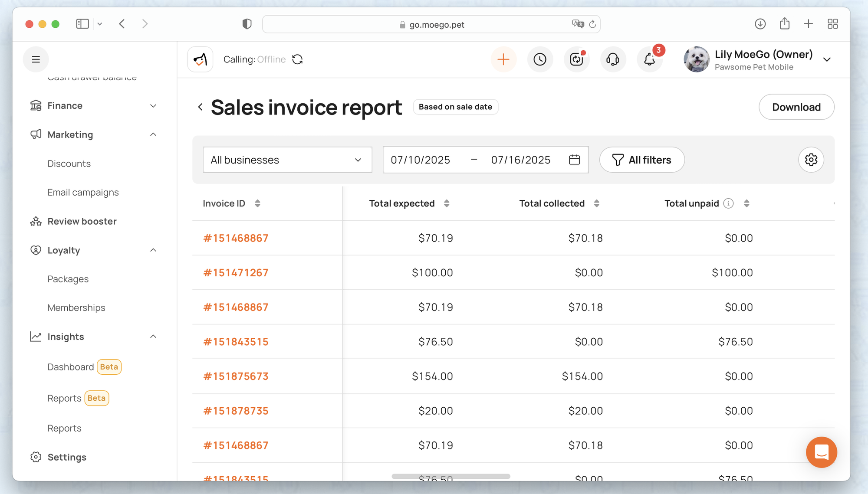Go to Memberships in sidebar

76,308
